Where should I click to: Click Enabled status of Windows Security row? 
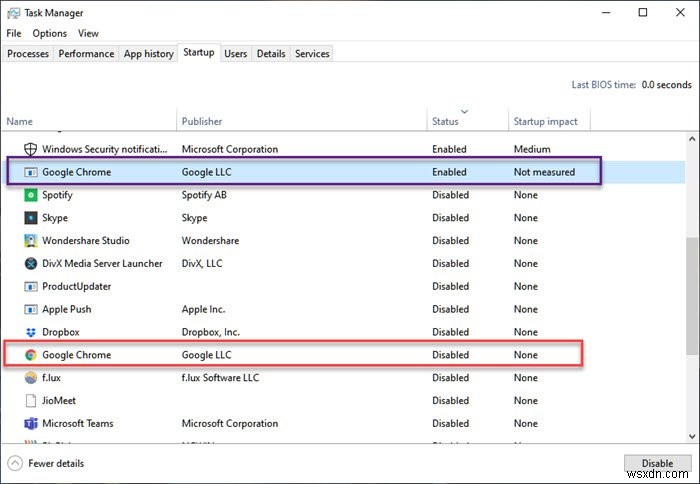click(x=449, y=149)
